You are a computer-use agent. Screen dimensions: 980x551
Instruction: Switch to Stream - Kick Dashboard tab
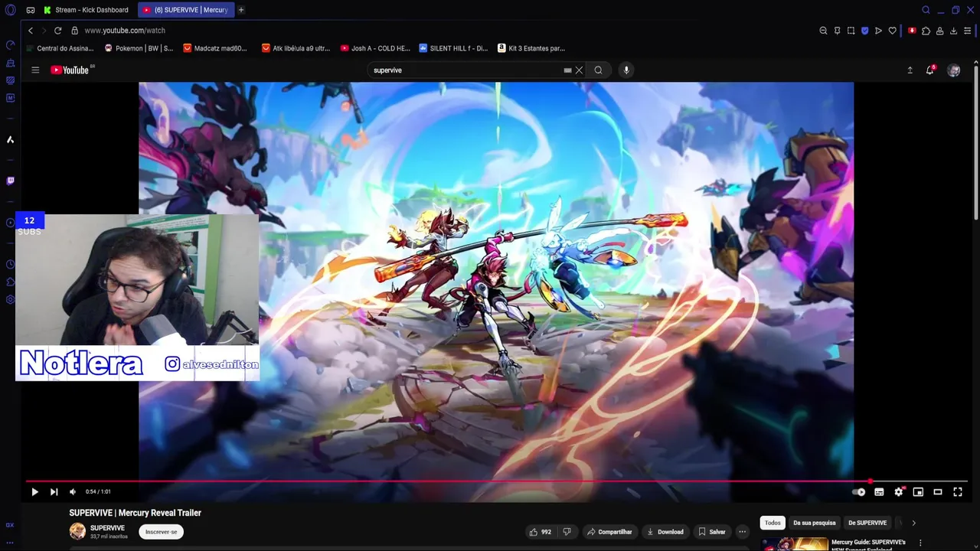[x=86, y=10]
